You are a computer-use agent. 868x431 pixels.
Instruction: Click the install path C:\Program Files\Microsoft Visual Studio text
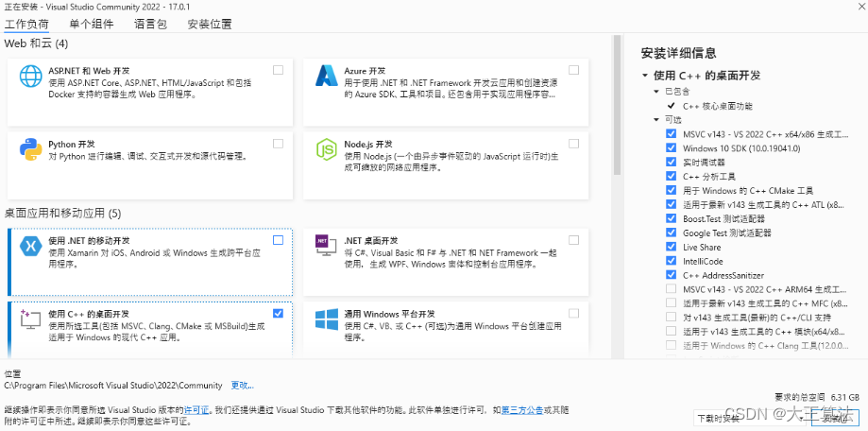click(113, 385)
